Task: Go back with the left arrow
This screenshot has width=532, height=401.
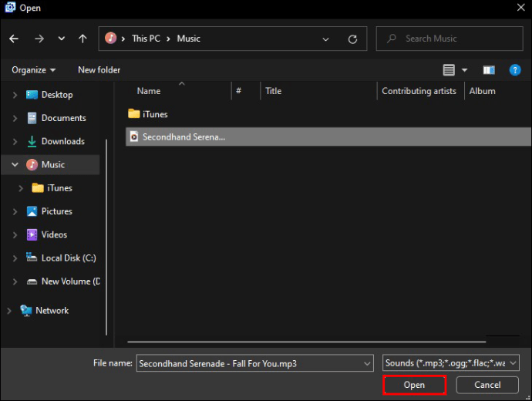Action: click(14, 39)
